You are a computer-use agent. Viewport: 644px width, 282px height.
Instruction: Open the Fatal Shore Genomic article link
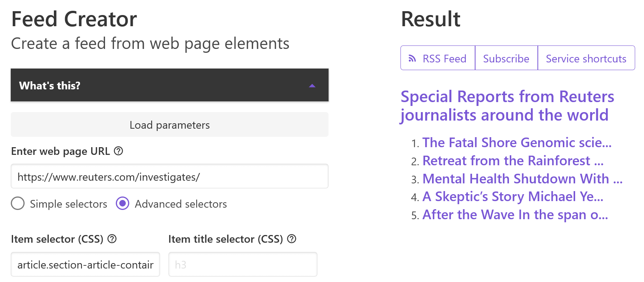click(516, 143)
